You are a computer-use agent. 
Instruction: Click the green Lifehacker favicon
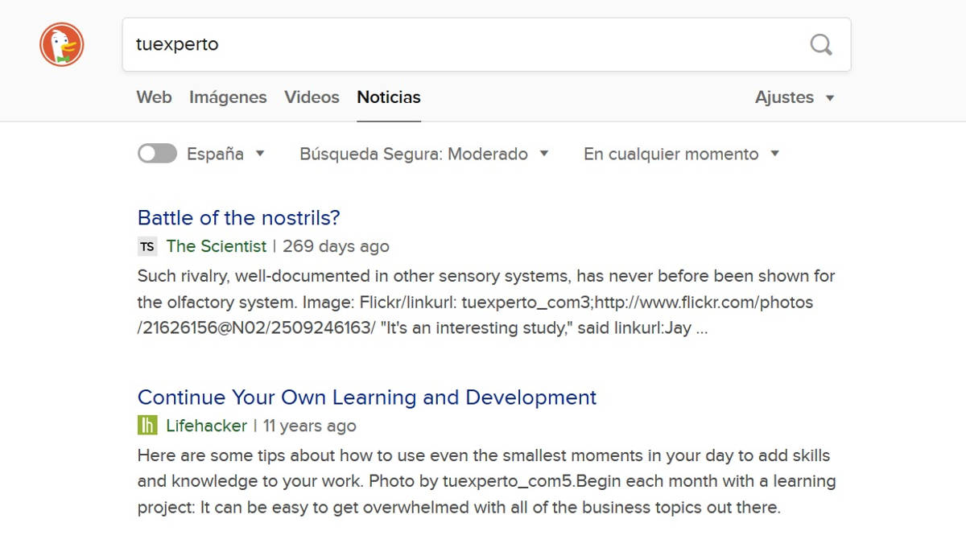[147, 426]
